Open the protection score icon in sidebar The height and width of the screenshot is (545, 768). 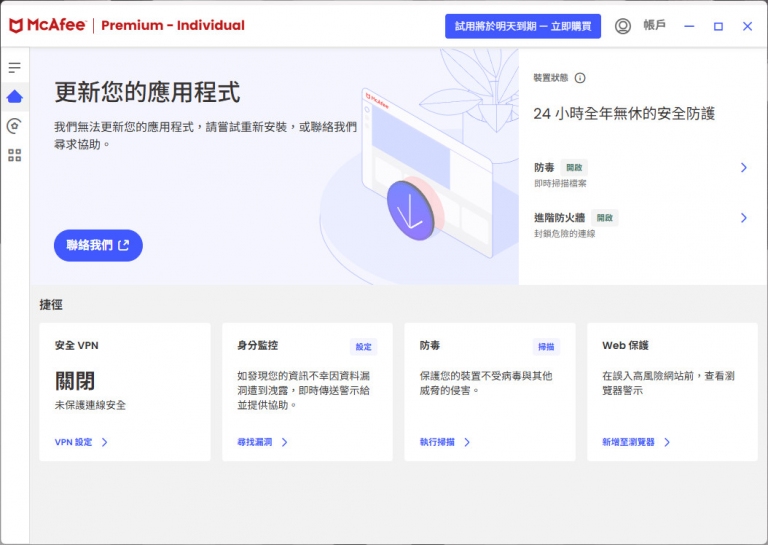point(15,126)
